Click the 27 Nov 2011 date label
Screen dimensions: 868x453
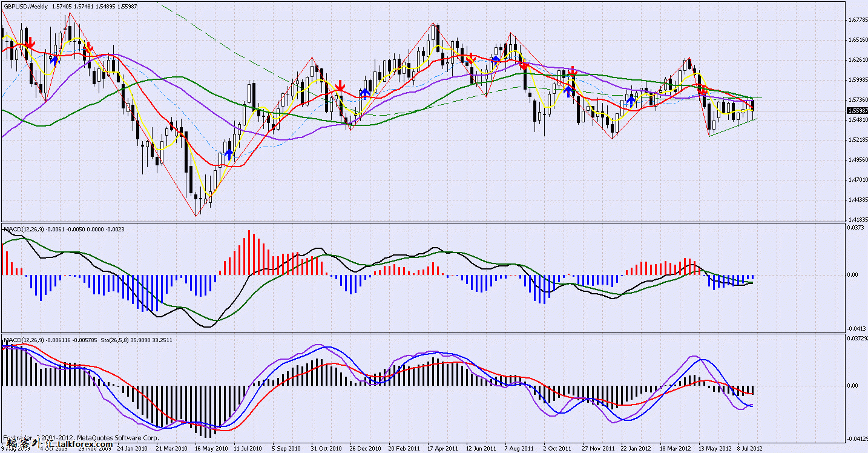[x=597, y=448]
